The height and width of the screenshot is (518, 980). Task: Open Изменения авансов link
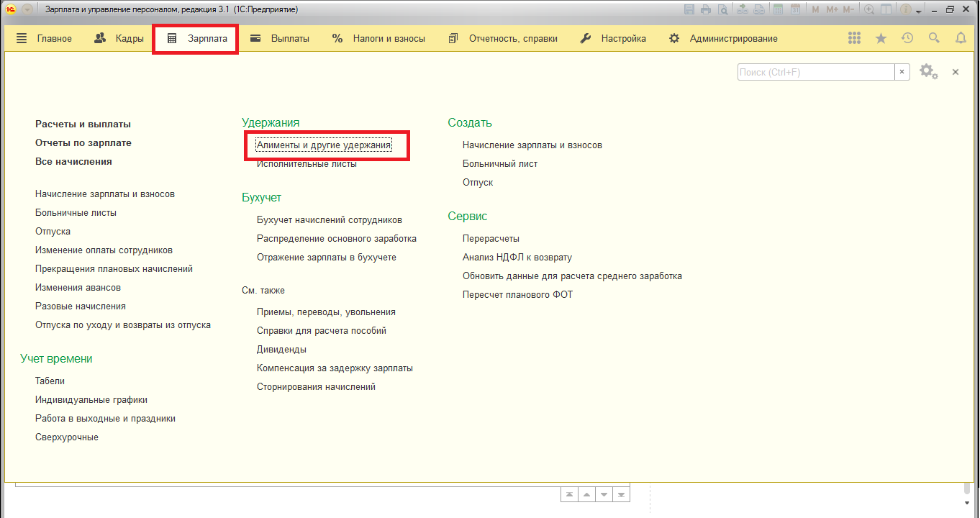(78, 287)
